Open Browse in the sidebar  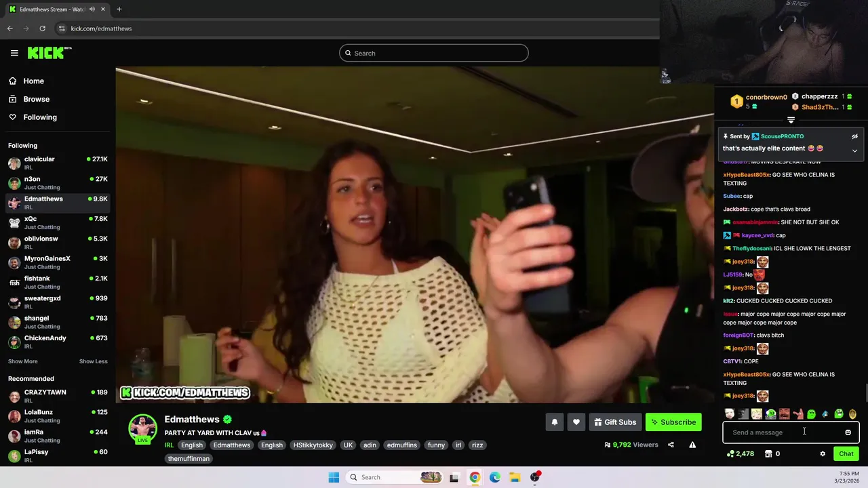[x=36, y=99]
